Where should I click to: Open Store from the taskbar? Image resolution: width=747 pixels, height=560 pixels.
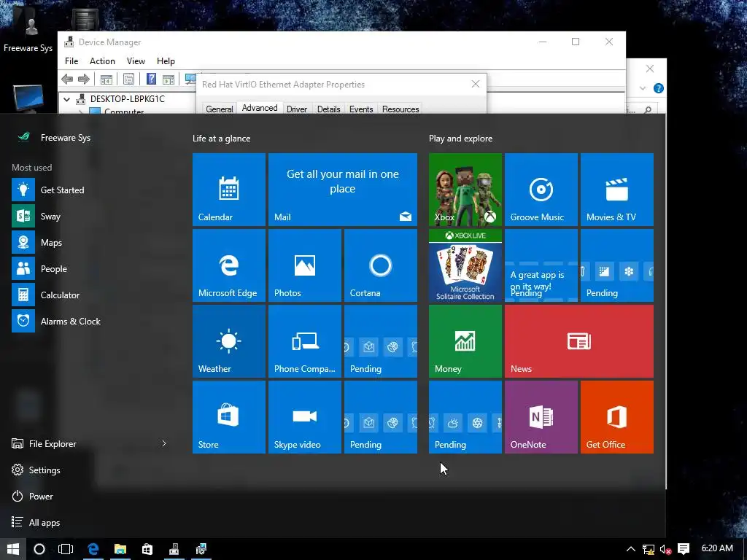pyautogui.click(x=147, y=549)
